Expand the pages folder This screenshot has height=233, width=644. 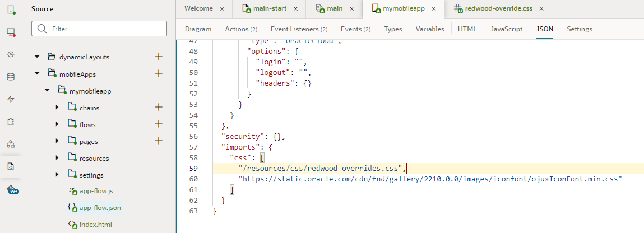click(x=57, y=141)
